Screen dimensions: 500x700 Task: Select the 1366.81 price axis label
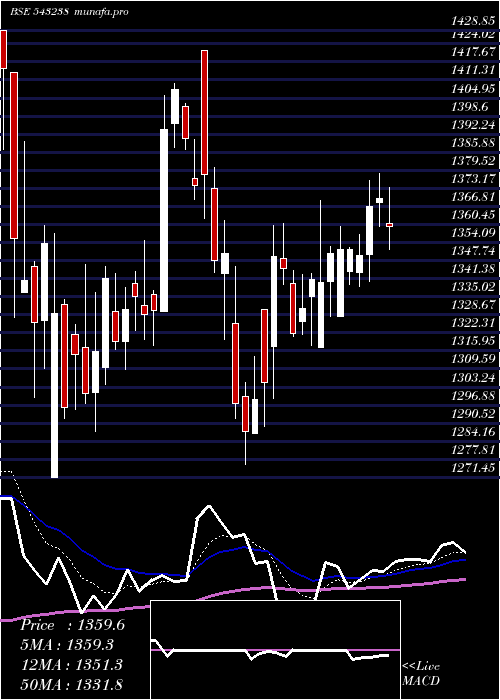pyautogui.click(x=473, y=197)
